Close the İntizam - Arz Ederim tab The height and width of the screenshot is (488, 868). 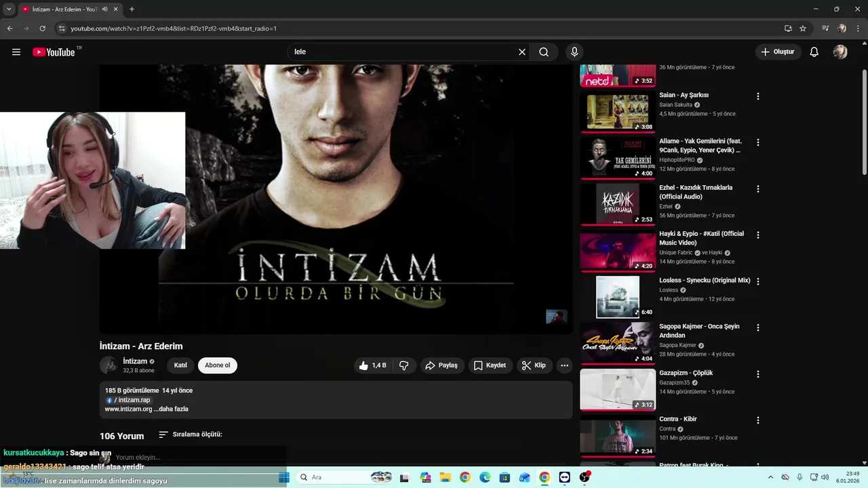(116, 9)
